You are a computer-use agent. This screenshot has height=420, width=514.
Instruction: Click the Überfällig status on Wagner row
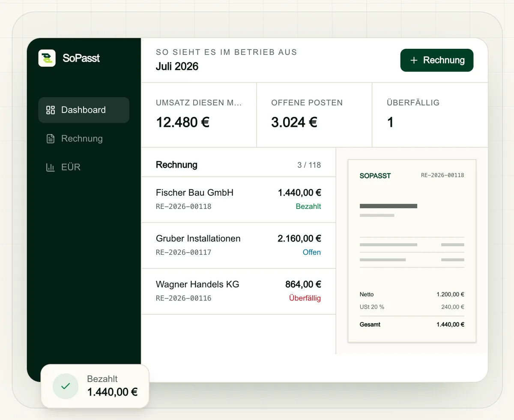pyautogui.click(x=305, y=298)
